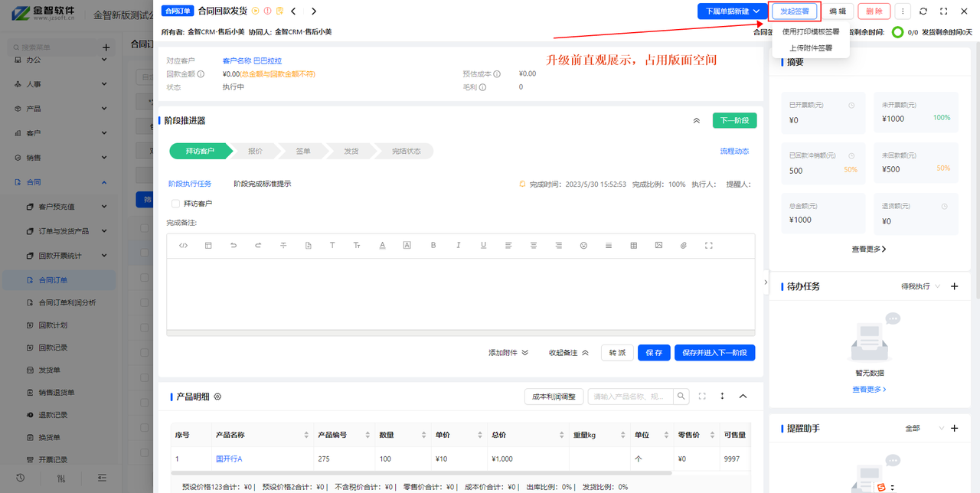The image size is (980, 493).
Task: Expand 查看更多 under summary cards
Action: click(870, 249)
